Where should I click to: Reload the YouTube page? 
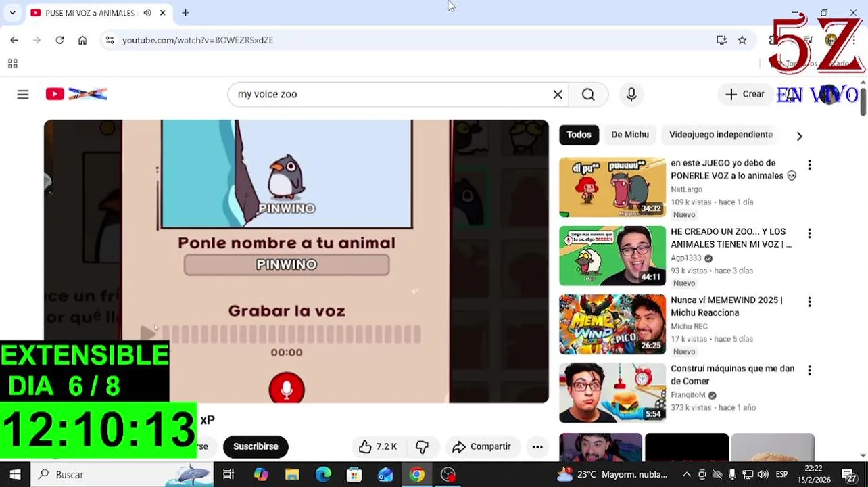tap(59, 40)
